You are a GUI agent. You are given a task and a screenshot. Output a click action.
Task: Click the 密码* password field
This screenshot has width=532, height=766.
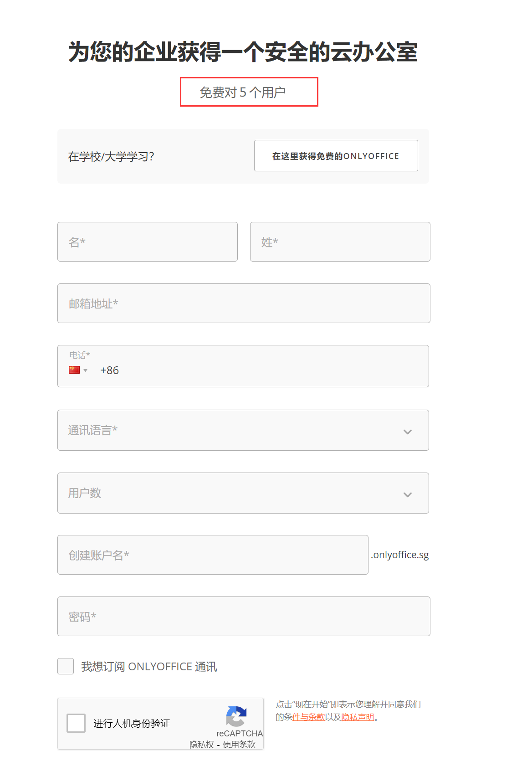244,617
